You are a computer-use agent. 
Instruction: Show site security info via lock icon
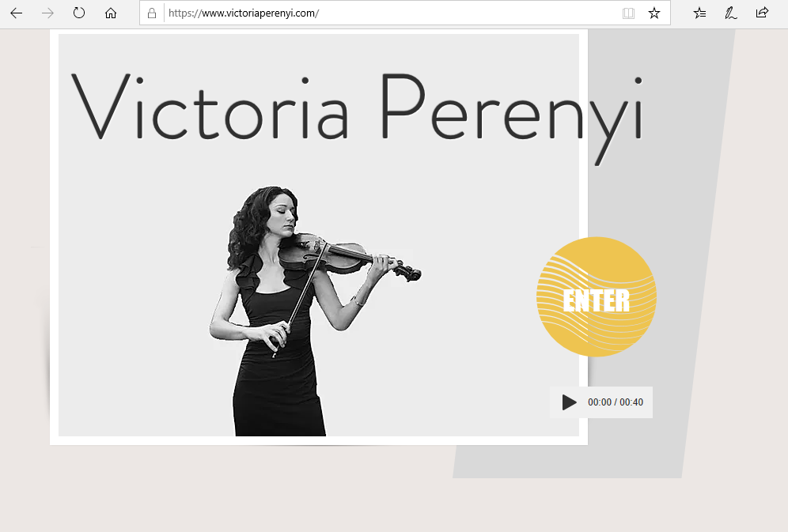point(152,13)
